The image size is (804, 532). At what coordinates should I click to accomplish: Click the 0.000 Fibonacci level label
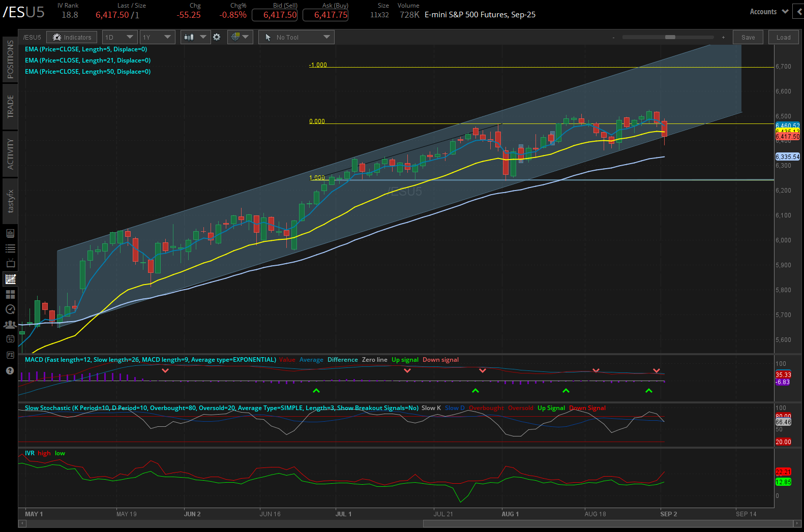point(317,121)
